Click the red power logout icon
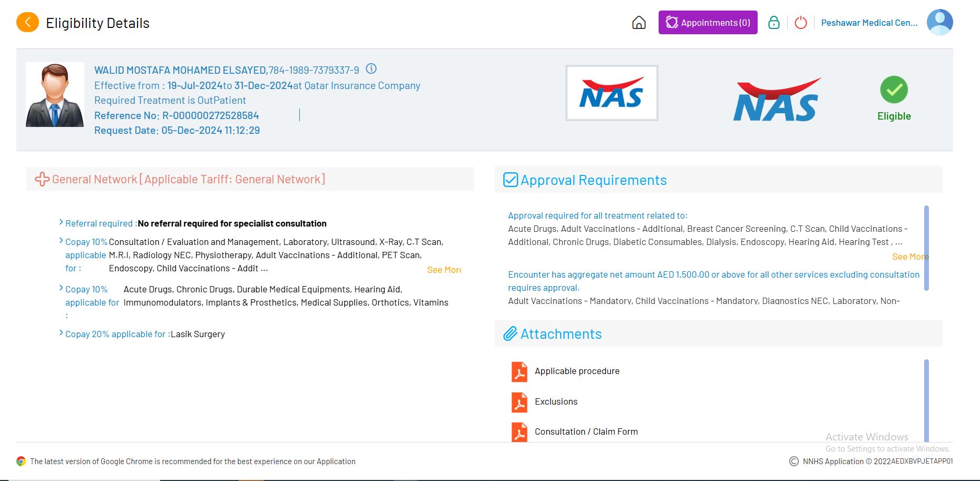 pos(800,23)
